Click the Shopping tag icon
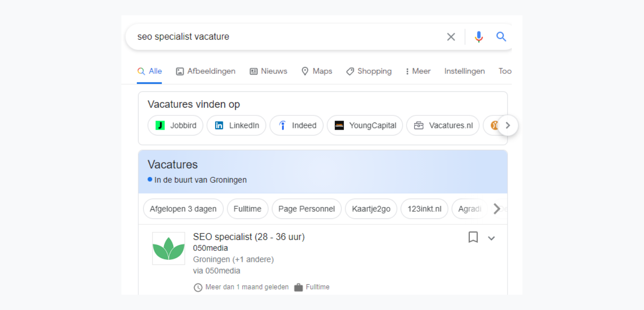 pyautogui.click(x=350, y=72)
